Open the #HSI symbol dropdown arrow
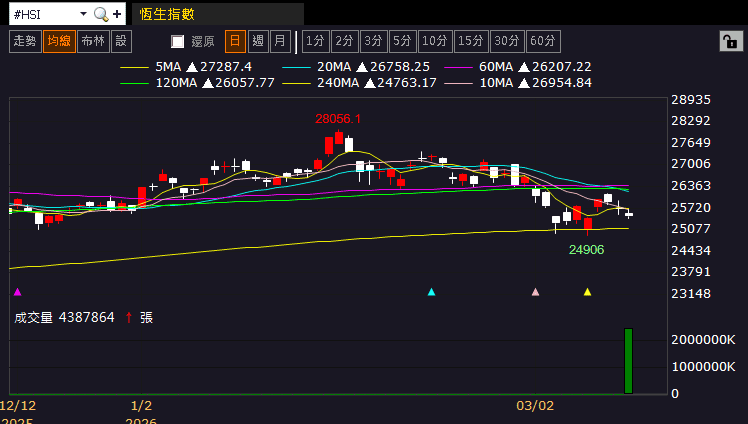The width and height of the screenshot is (748, 424). point(83,14)
